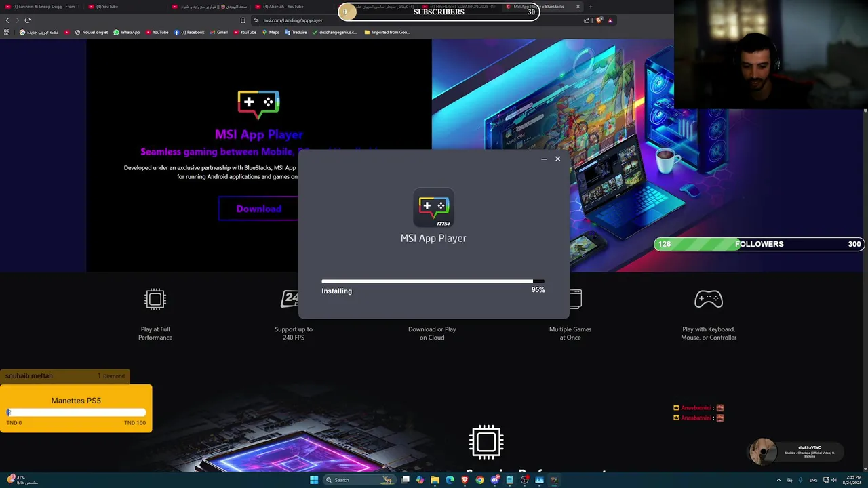Open the Facebook bookmark

point(189,32)
